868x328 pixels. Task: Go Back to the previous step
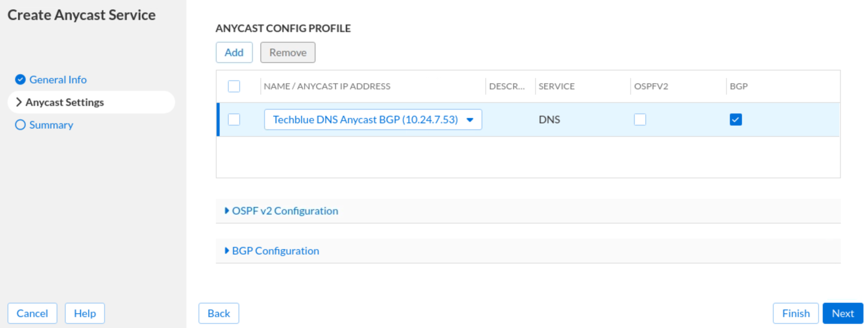point(219,313)
